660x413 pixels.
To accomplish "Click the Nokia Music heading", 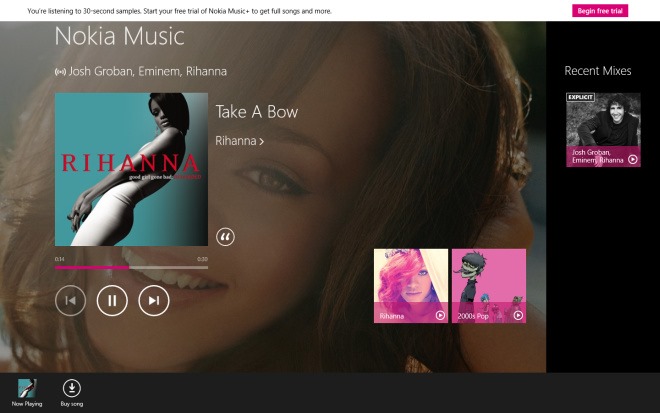I will coord(120,36).
